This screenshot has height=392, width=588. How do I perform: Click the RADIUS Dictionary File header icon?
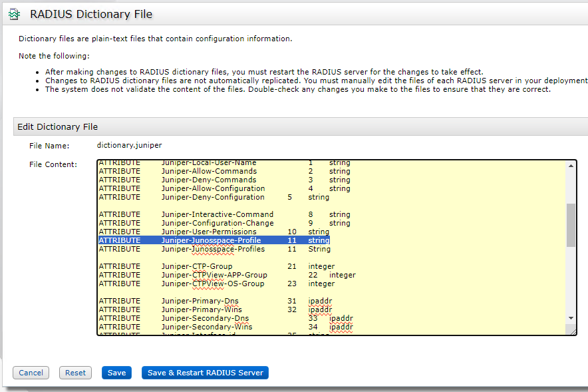click(x=15, y=14)
